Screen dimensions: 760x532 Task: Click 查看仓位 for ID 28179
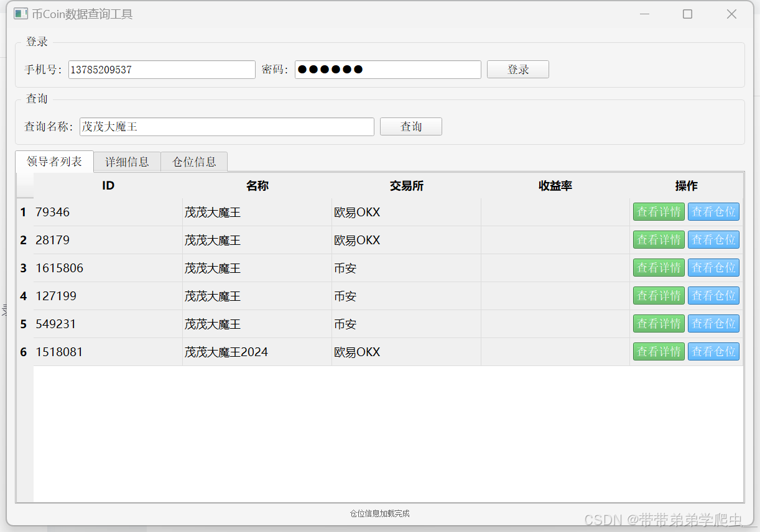pyautogui.click(x=713, y=240)
